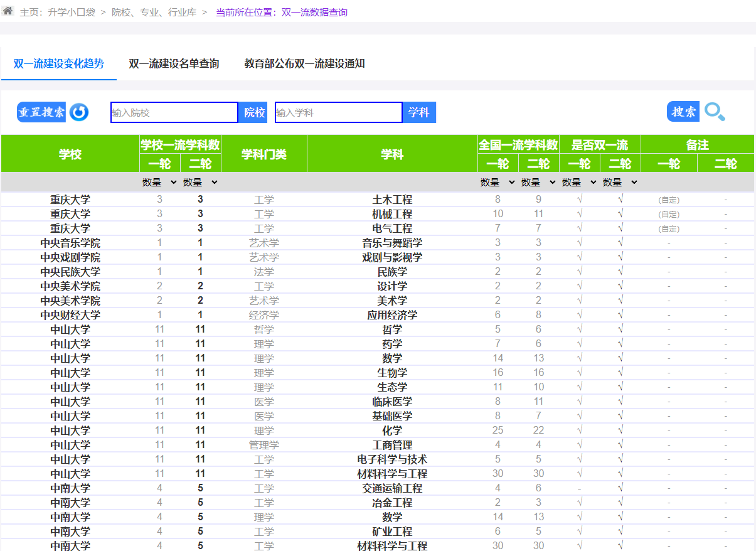The width and height of the screenshot is (756, 551).
Task: Click the 主页：升学小口袋 breadcrumb link
Action: 57,13
